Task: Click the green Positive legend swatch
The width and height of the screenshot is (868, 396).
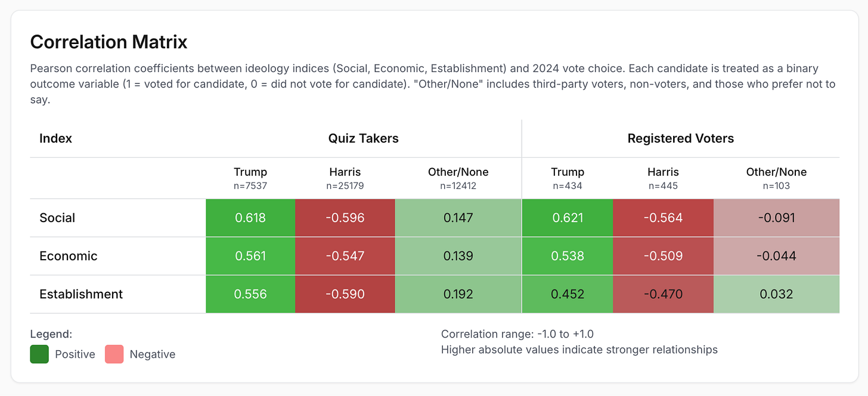Action: [x=40, y=354]
